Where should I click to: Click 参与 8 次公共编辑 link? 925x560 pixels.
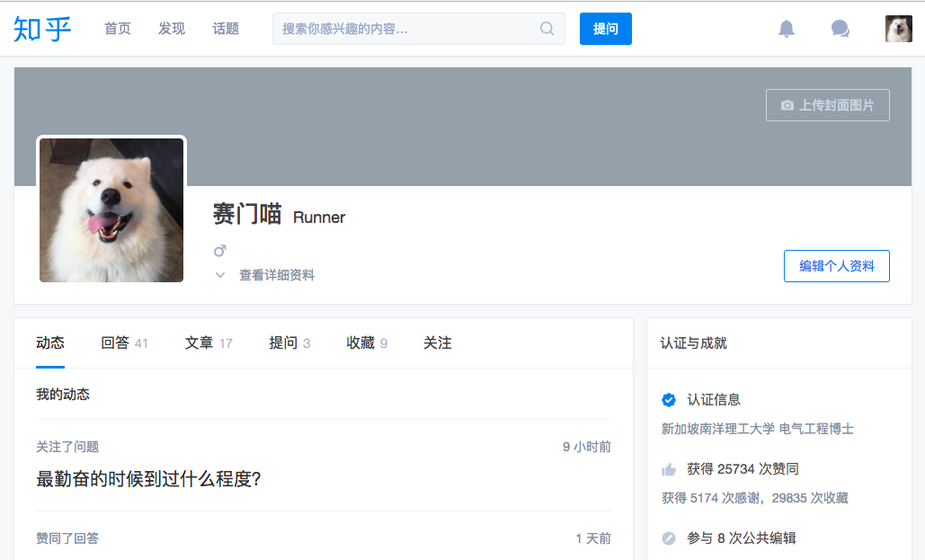(x=741, y=538)
